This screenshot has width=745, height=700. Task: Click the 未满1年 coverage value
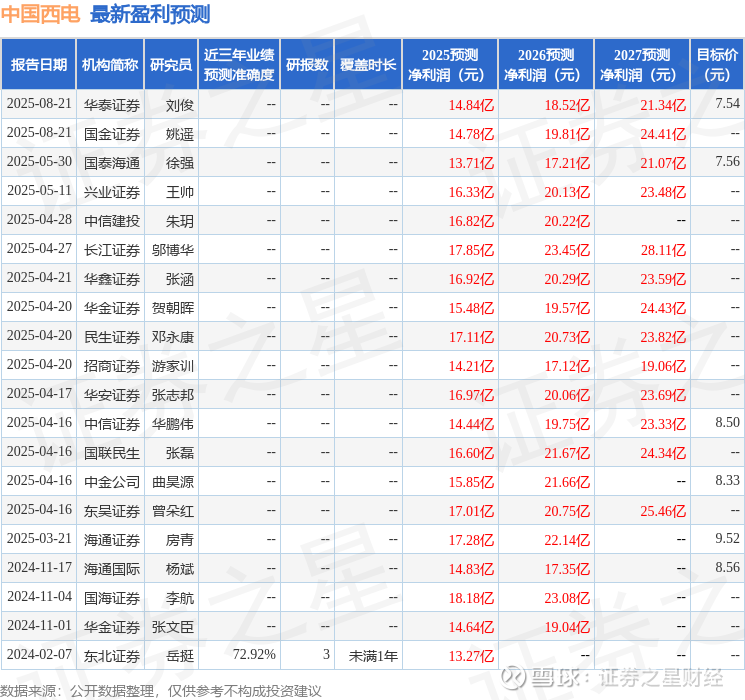pos(373,656)
